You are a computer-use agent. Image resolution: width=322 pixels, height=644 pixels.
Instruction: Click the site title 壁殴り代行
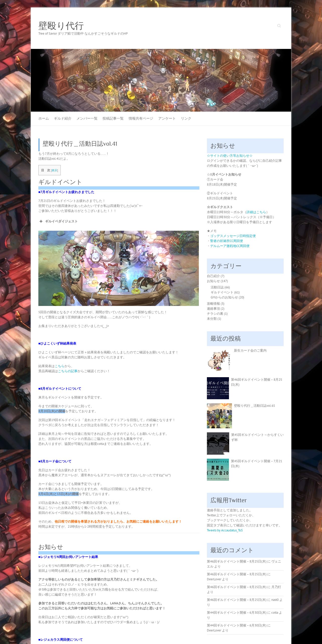tap(61, 26)
